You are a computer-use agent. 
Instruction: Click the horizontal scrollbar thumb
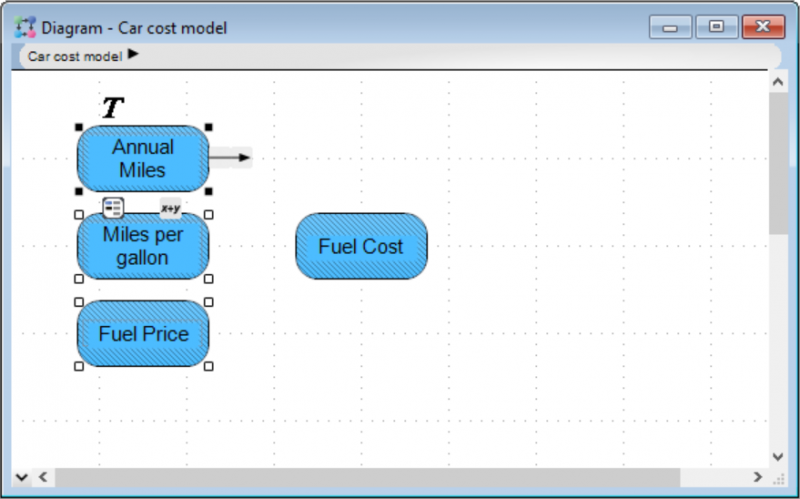[368, 477]
